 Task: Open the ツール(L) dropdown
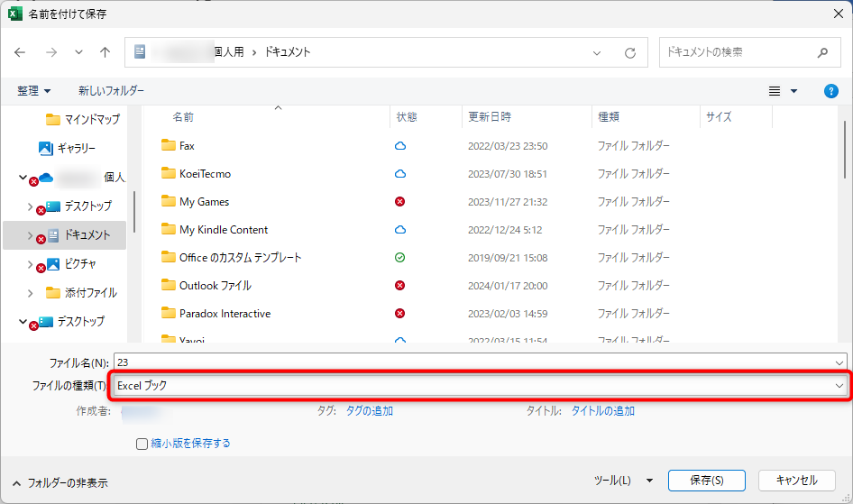(623, 481)
